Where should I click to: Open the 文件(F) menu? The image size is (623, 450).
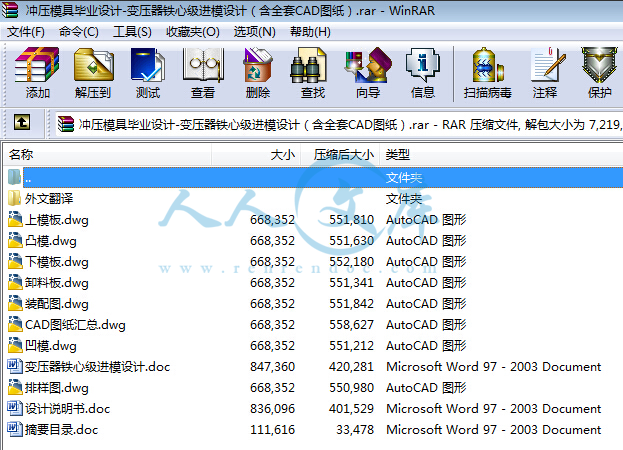[x=26, y=32]
